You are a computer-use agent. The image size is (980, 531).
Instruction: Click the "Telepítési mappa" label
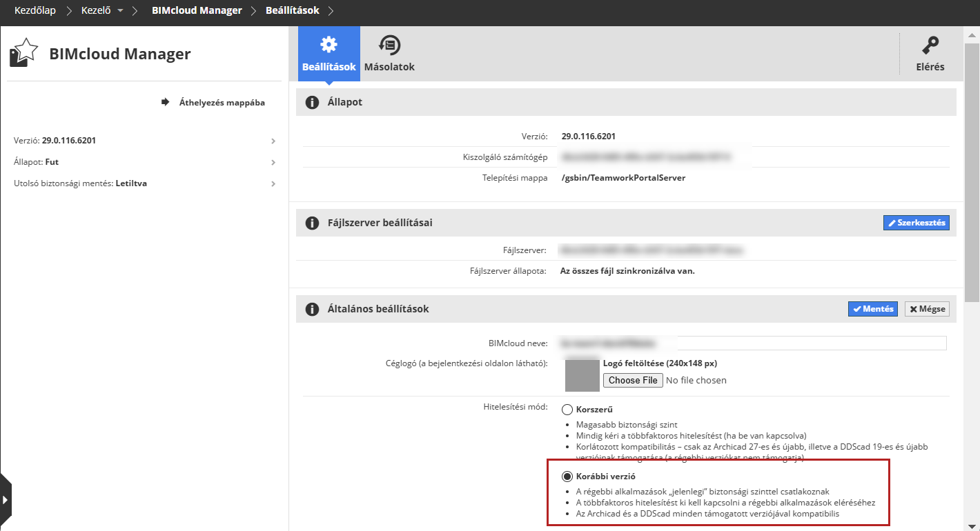point(515,178)
